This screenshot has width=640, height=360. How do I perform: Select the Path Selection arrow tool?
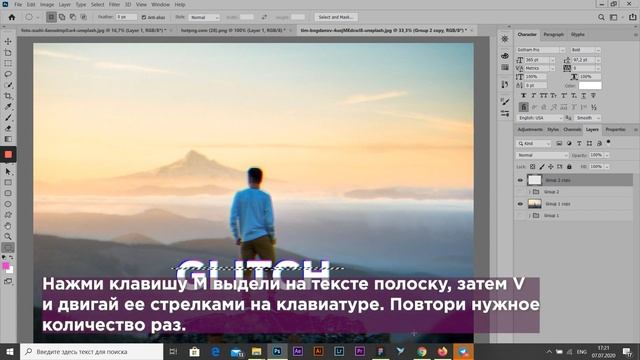(8, 172)
